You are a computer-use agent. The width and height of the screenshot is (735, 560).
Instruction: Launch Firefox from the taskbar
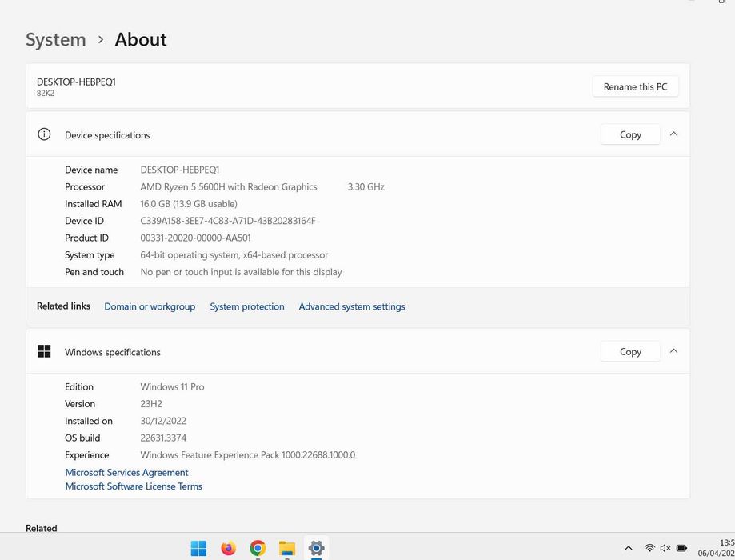(x=228, y=548)
